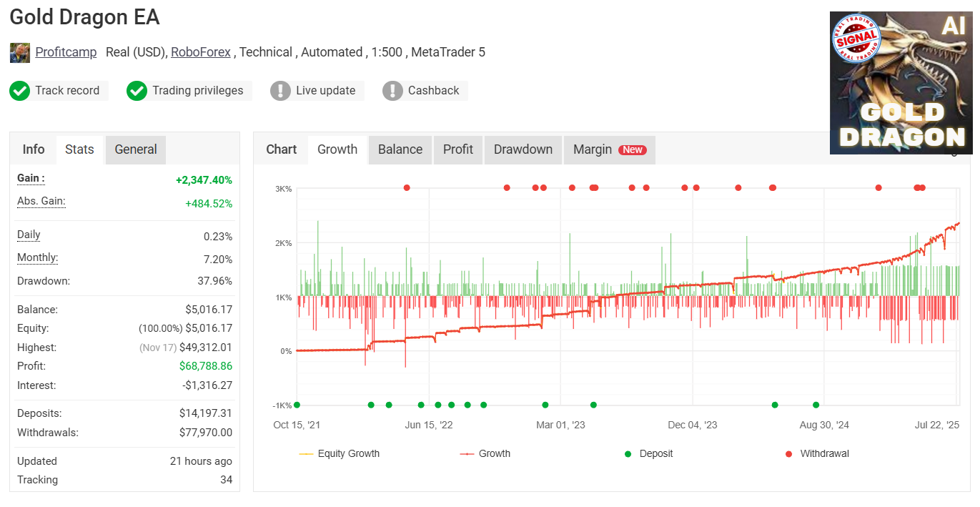Click the 7.20% monthly value
Viewport: 980px width, 507px height.
pyautogui.click(x=218, y=260)
